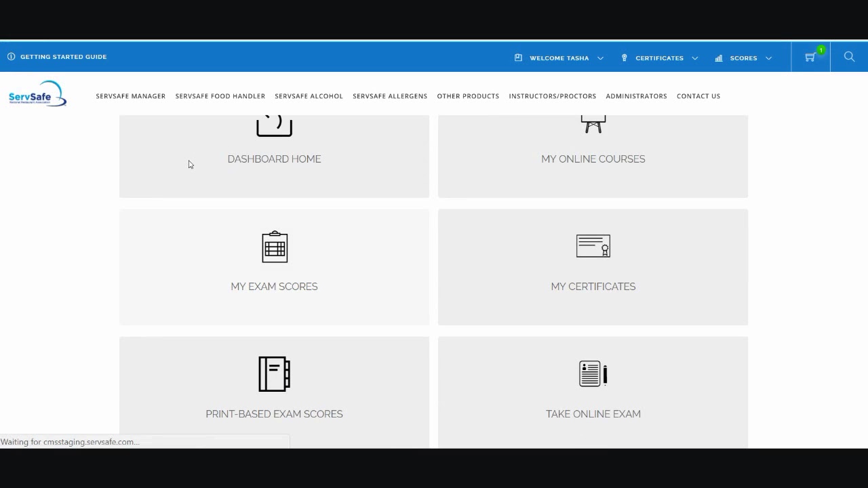
Task: Click the My Online Courses easel icon
Action: (593, 124)
